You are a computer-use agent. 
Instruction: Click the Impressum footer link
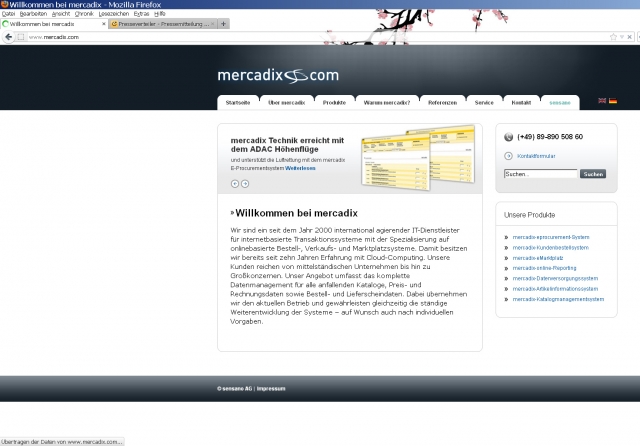[x=271, y=388]
